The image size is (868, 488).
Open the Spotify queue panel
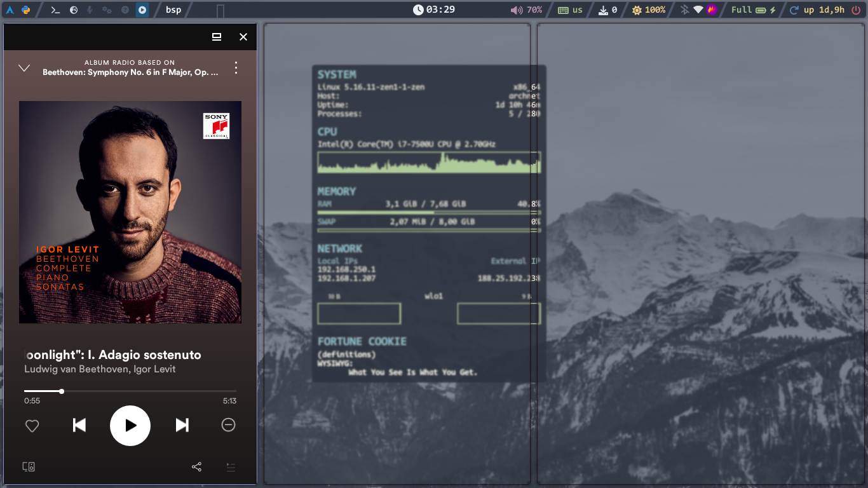pos(230,466)
